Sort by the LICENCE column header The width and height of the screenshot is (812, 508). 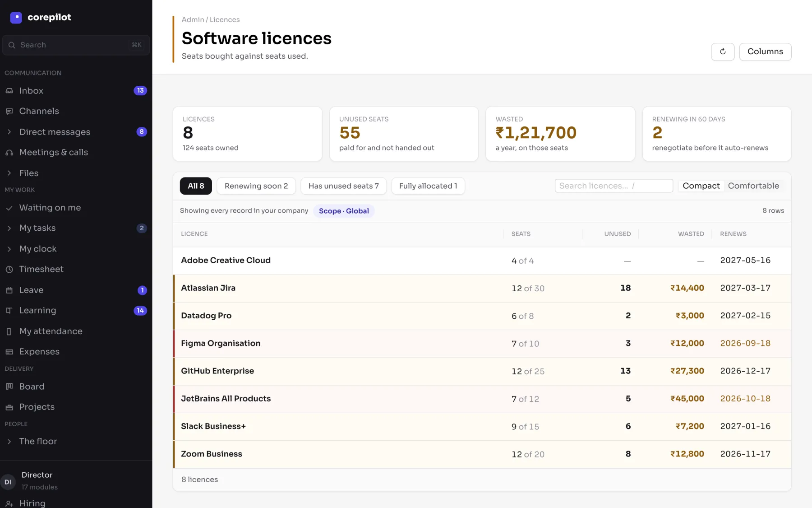pyautogui.click(x=194, y=234)
